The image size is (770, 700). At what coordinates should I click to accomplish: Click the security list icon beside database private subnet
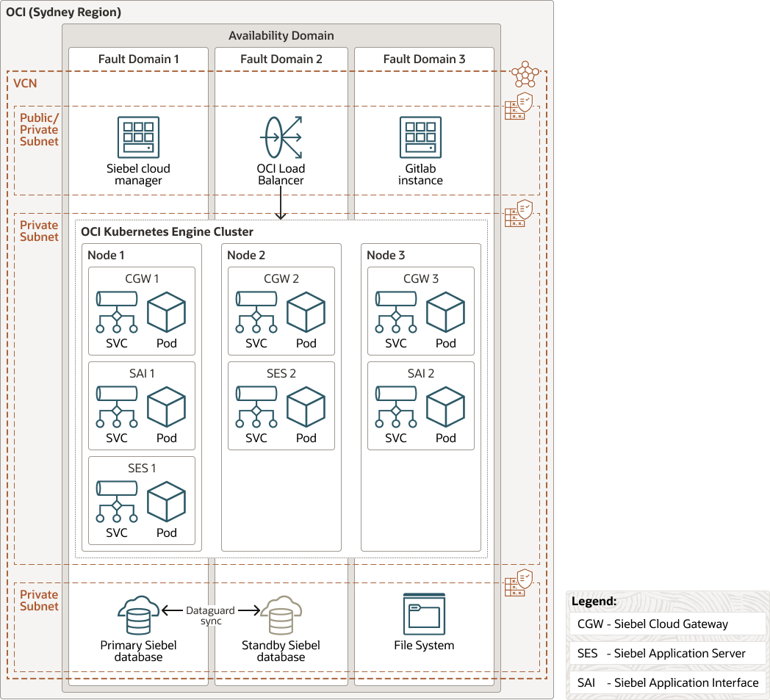pyautogui.click(x=519, y=582)
